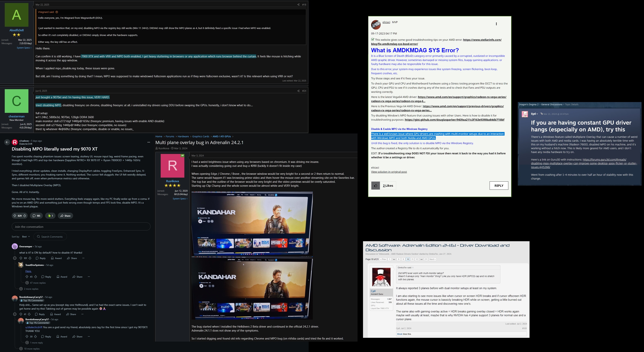This screenshot has height=352, width=644.
Task: Click the 'Here.' link in ToastDevSystems' comment
Action: tap(28, 271)
